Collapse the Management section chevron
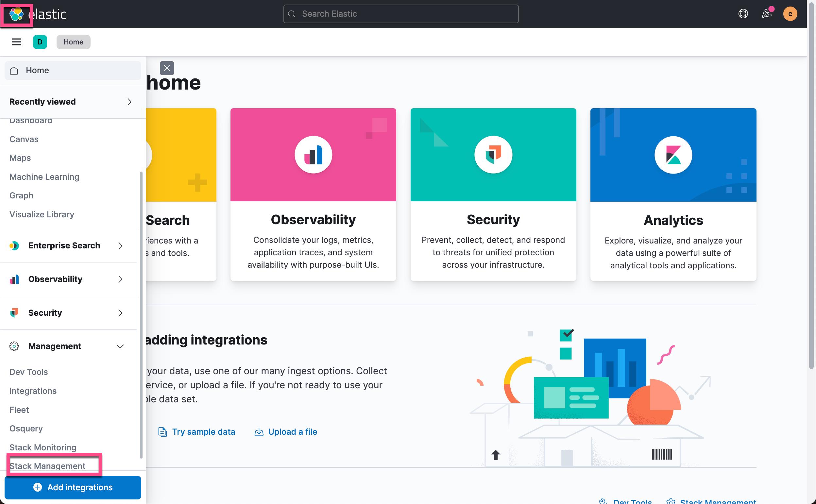 click(x=120, y=346)
